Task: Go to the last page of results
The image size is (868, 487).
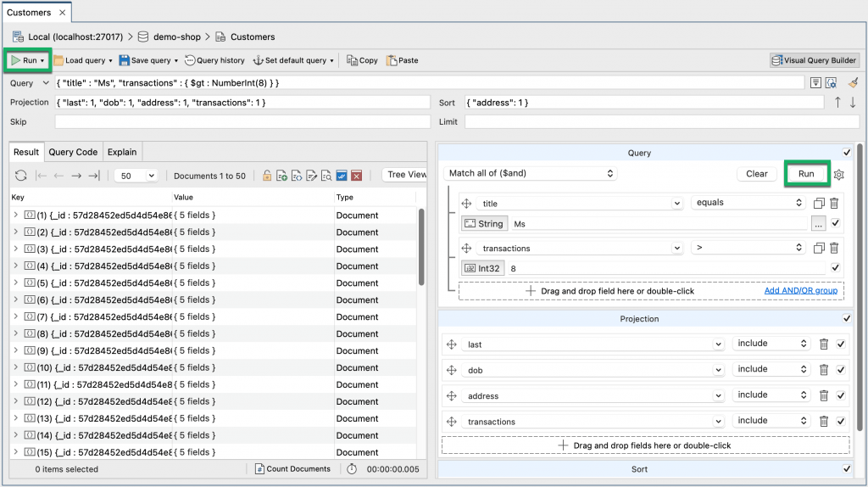Action: click(94, 176)
